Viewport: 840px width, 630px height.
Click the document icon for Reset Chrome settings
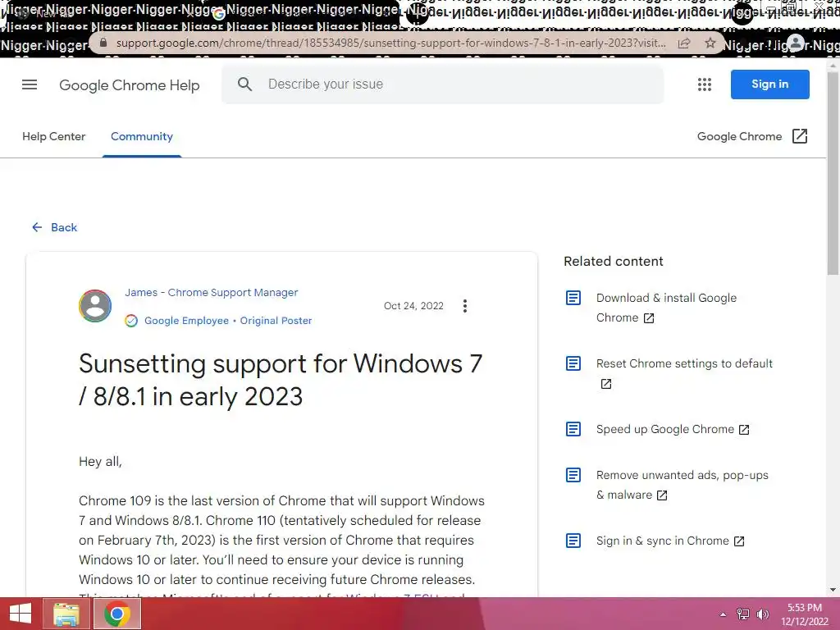573,363
